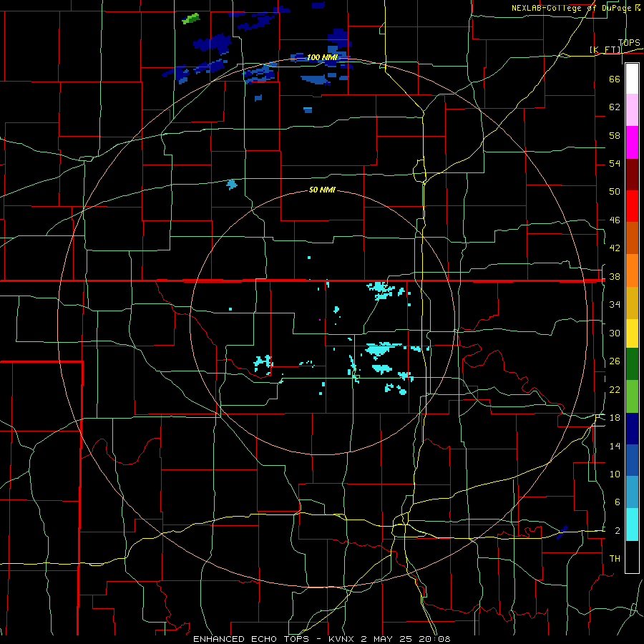Select the 10 label on the legend scale
644x644 pixels.
pyautogui.click(x=615, y=474)
